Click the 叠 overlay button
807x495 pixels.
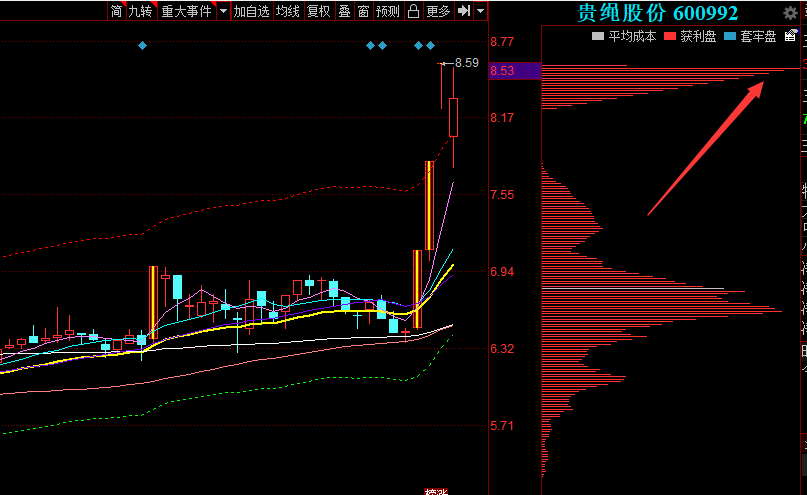coord(344,11)
